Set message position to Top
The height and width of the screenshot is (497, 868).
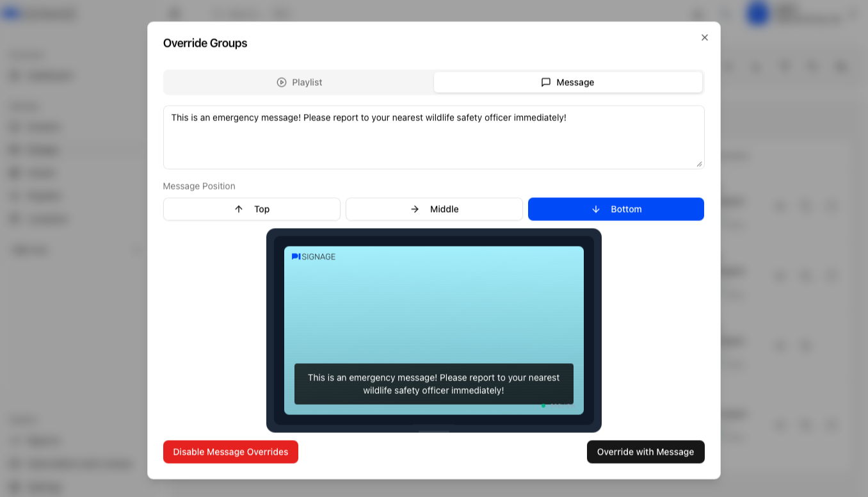pyautogui.click(x=252, y=209)
